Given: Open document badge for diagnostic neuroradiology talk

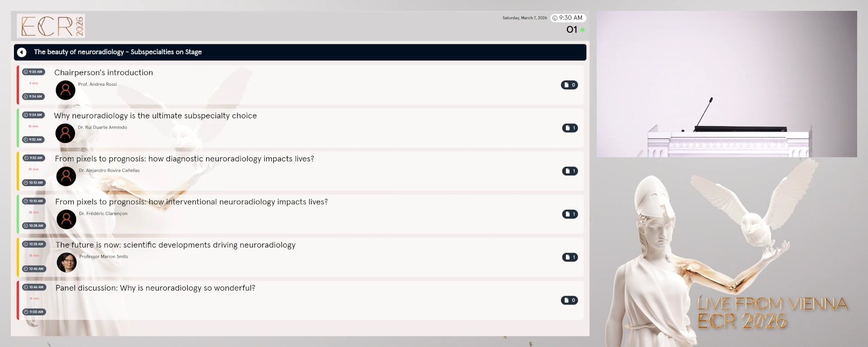Looking at the screenshot, I should (x=570, y=171).
